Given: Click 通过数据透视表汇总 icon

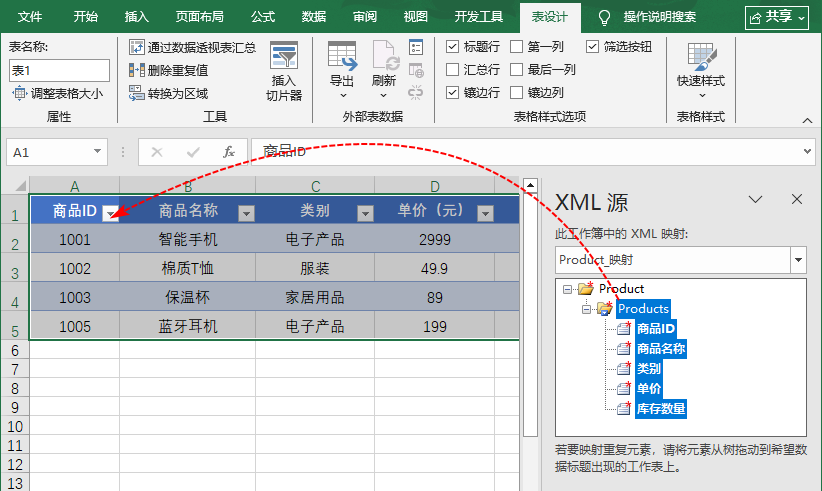Looking at the screenshot, I should (x=137, y=47).
